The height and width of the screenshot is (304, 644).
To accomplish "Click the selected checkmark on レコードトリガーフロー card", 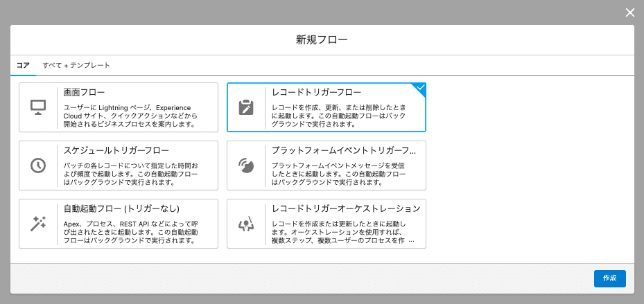I will click(420, 87).
